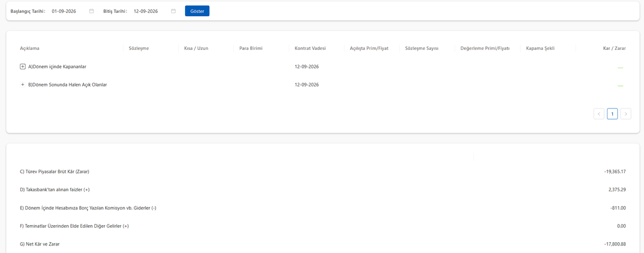The width and height of the screenshot is (644, 253).
Task: Expand A)Dönem içinde Kapananlar row
Action: (23, 67)
